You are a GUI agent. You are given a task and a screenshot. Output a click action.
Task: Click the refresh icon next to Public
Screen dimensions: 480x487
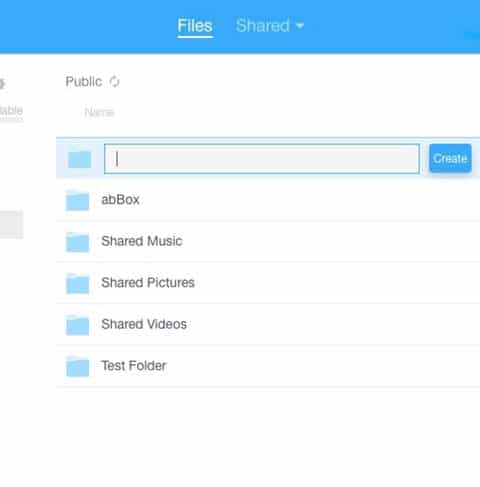114,81
